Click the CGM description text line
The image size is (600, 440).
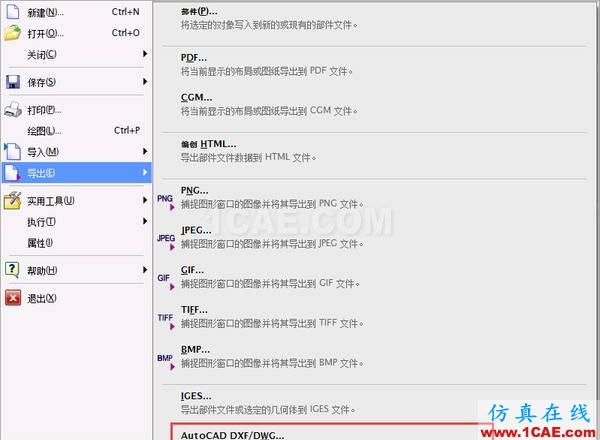(x=269, y=111)
